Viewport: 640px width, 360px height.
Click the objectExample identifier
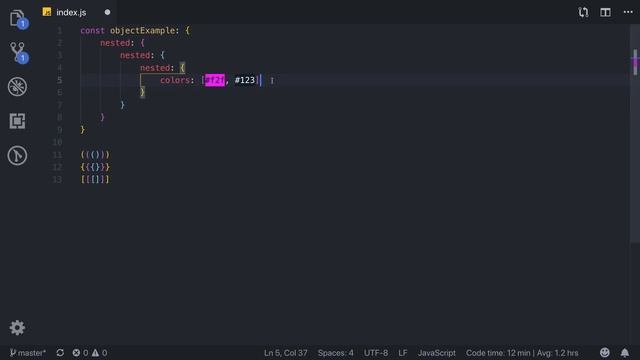coord(142,31)
